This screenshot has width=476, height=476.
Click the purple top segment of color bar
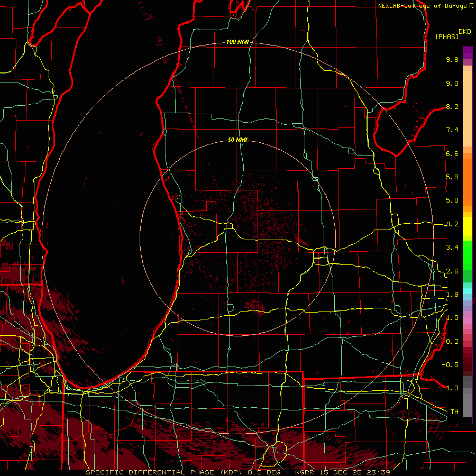pos(467,53)
